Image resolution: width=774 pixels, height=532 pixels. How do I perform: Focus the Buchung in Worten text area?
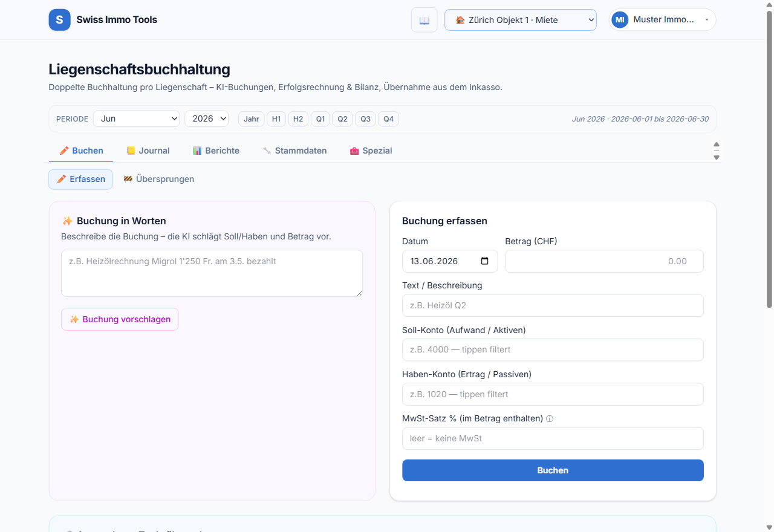[212, 273]
